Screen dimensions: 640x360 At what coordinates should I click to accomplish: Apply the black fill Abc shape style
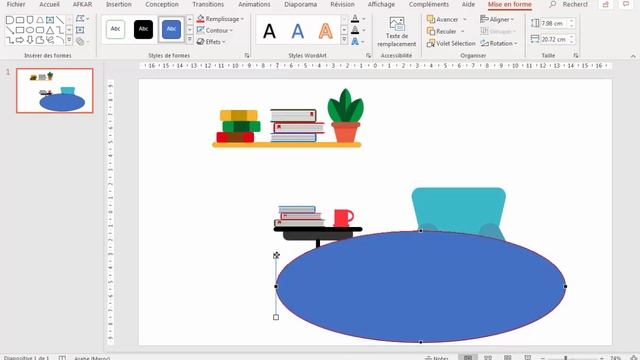click(143, 29)
